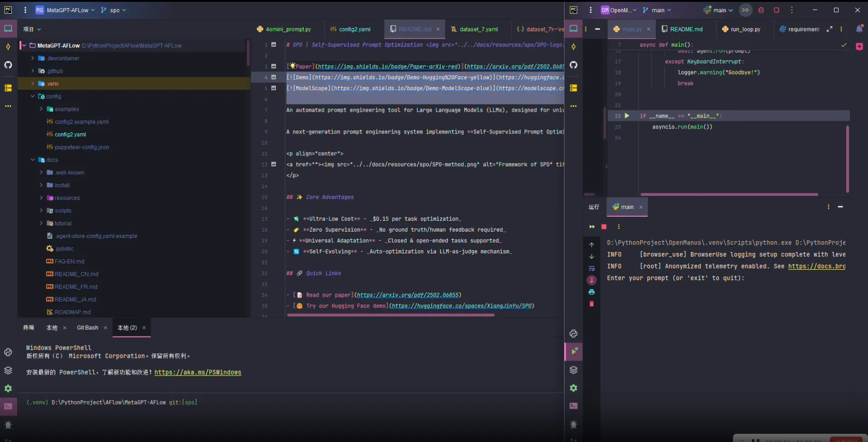Image resolution: width=868 pixels, height=442 pixels.
Task: Expand the resources folder
Action: pos(41,198)
